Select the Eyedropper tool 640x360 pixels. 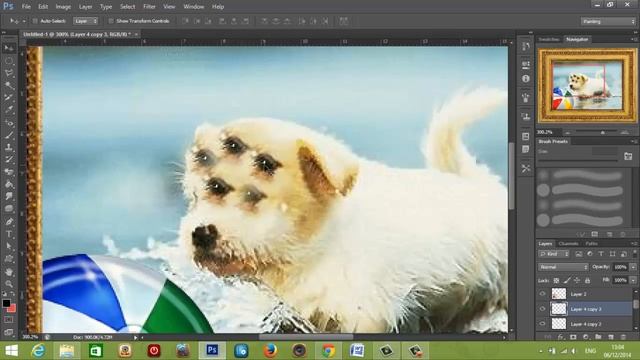point(9,109)
